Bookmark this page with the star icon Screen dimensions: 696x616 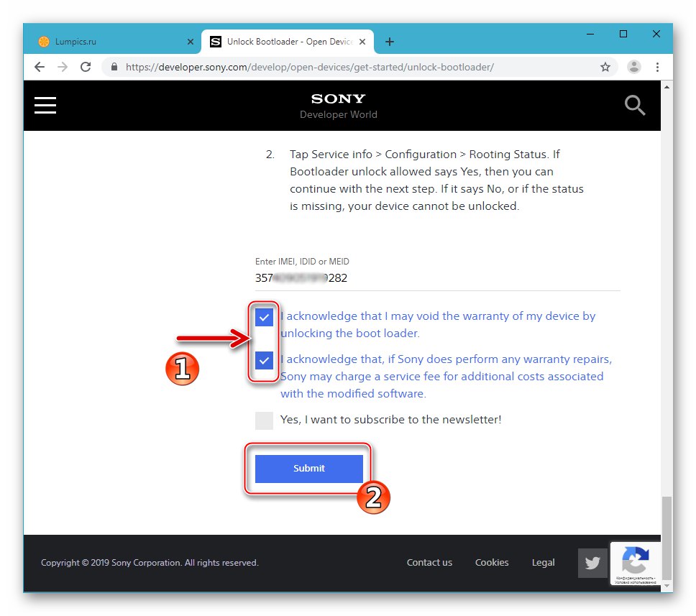tap(605, 67)
